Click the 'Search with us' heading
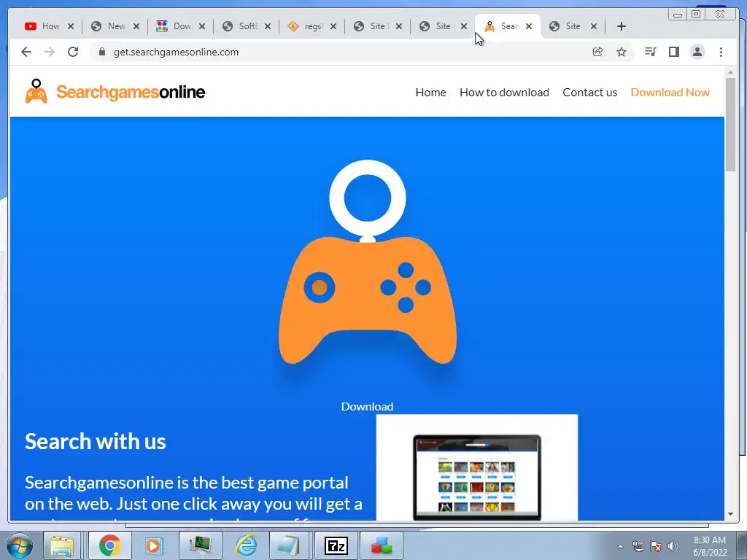The height and width of the screenshot is (560, 747). 96,441
